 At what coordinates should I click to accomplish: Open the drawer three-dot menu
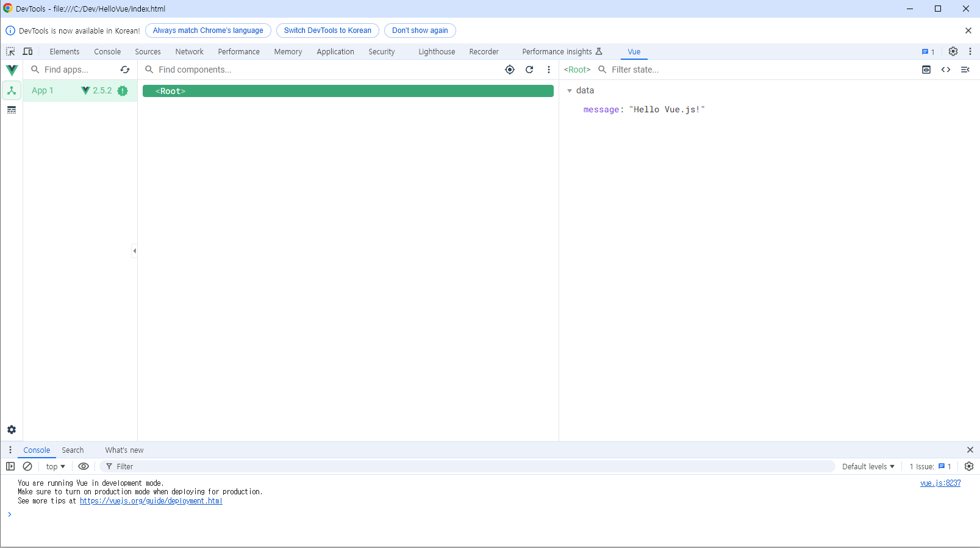[x=10, y=450]
